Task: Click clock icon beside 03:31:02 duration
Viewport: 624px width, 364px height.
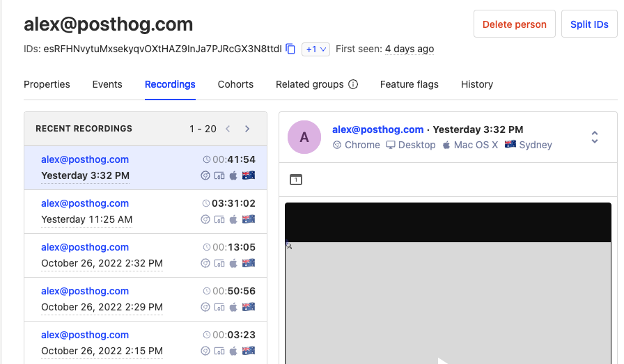Action: (x=206, y=203)
